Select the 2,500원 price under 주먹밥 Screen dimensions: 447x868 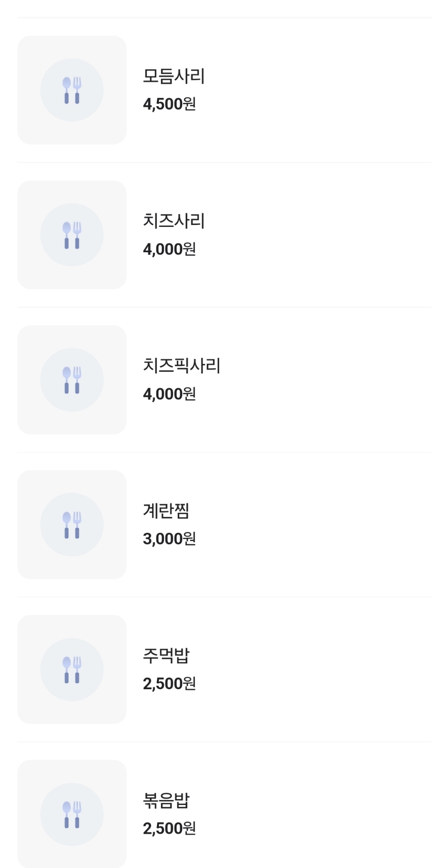[169, 684]
